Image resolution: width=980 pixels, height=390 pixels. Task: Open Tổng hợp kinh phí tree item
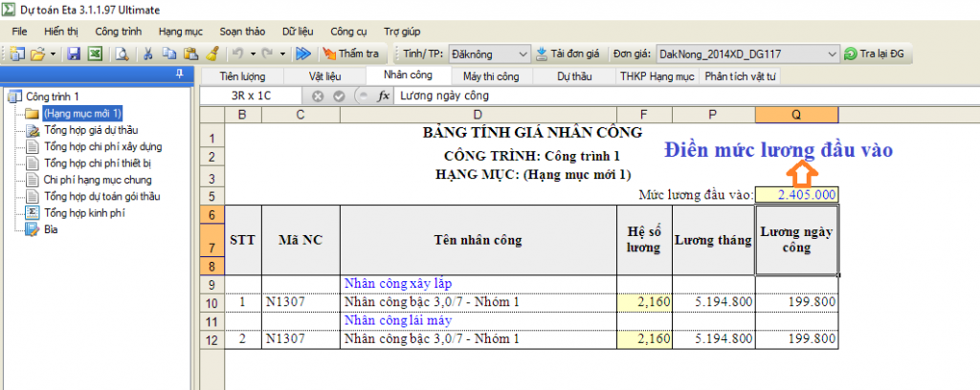[x=84, y=213]
